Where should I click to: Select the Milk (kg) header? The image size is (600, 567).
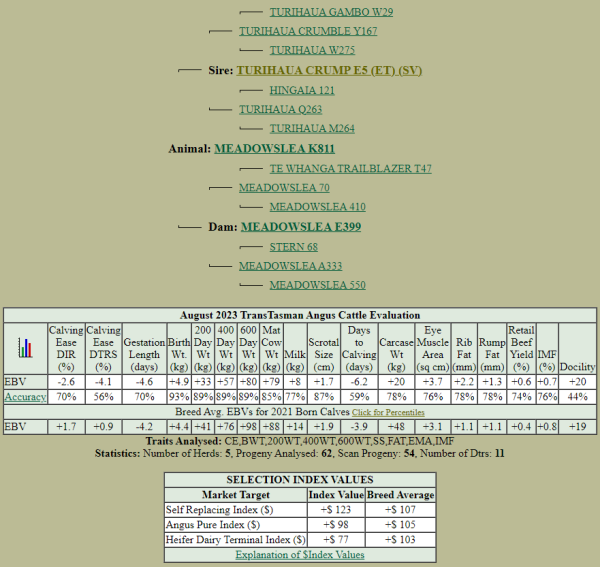click(x=295, y=349)
